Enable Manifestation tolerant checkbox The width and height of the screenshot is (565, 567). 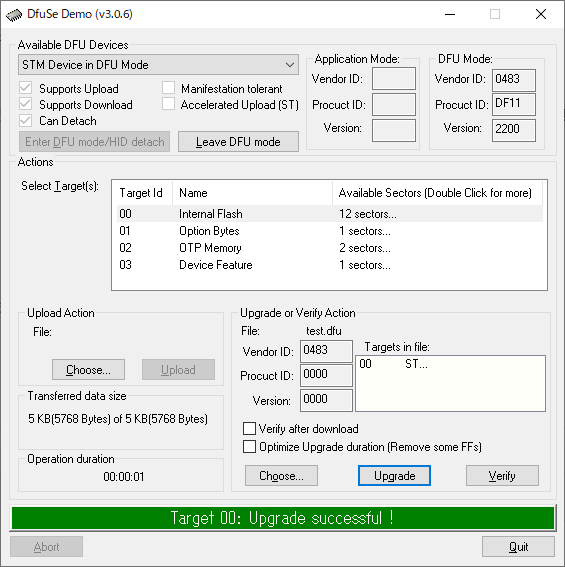click(x=169, y=88)
